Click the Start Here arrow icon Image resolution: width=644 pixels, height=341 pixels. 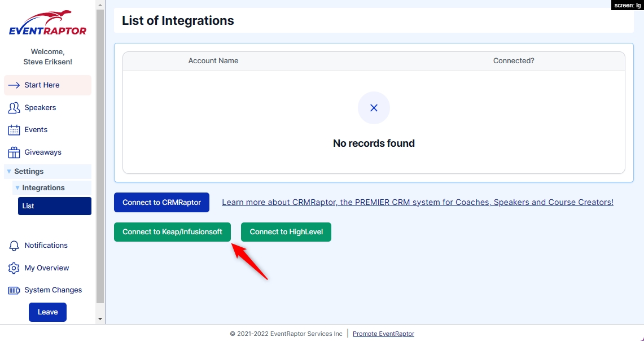[14, 85]
